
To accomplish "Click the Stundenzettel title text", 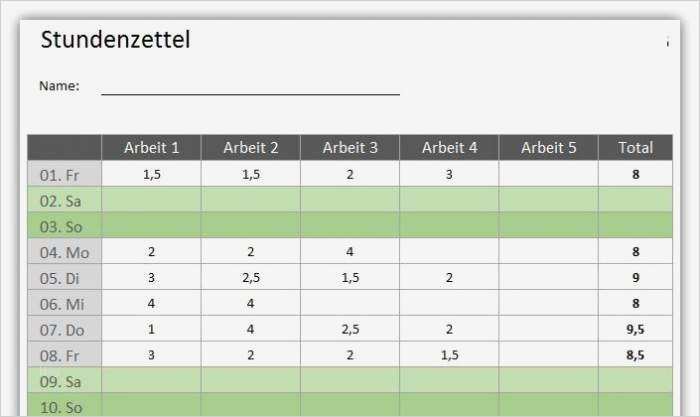I will click(115, 41).
